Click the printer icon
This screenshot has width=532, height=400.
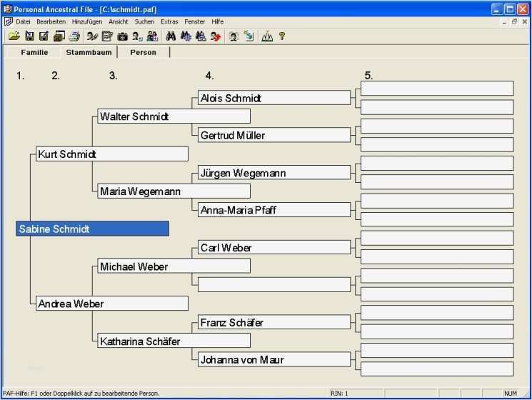[x=74, y=36]
